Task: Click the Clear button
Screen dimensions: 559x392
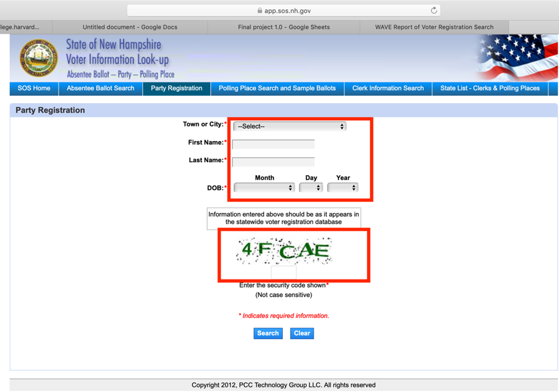Action: click(302, 333)
